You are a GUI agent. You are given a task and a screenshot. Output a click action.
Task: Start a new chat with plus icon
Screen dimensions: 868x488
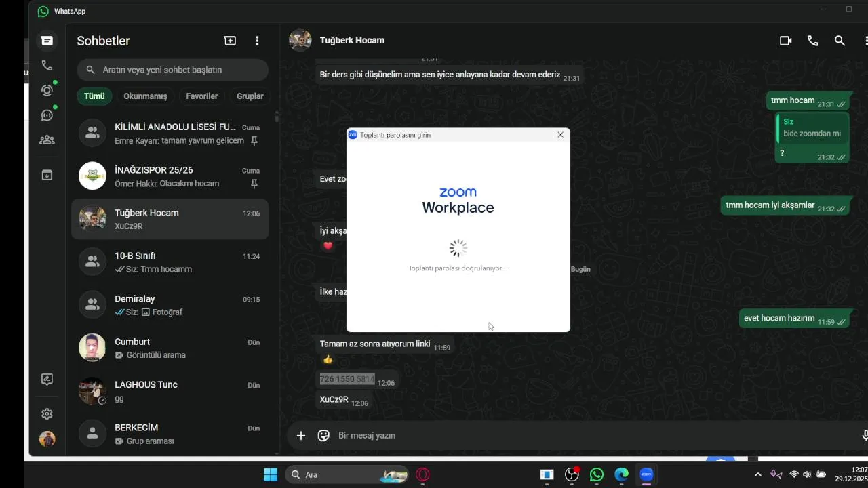pos(230,41)
